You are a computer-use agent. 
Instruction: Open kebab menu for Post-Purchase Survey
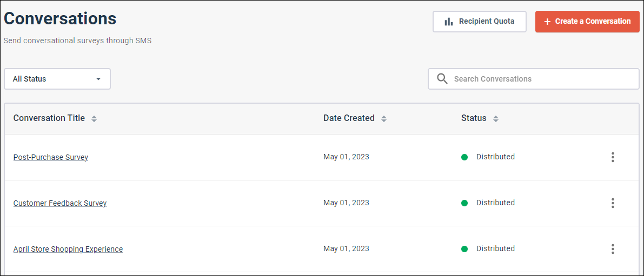tap(613, 157)
